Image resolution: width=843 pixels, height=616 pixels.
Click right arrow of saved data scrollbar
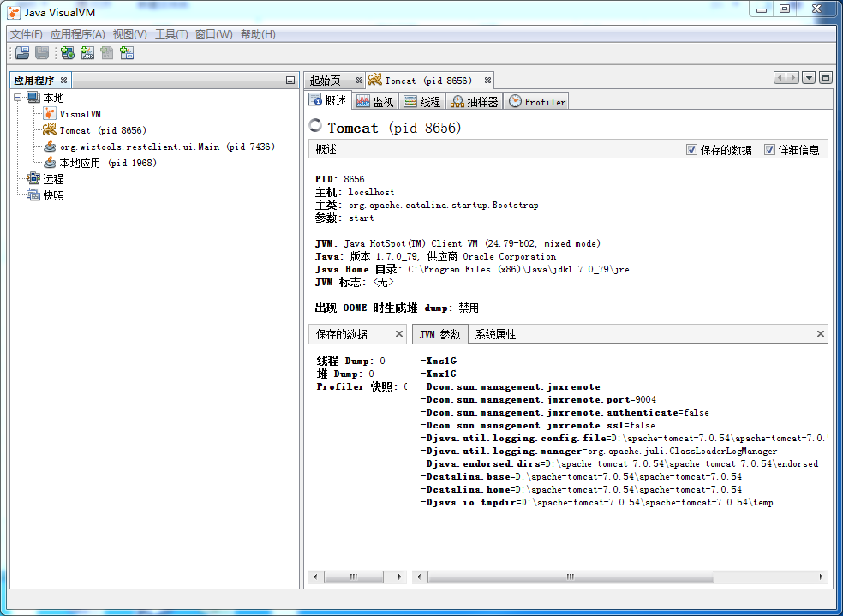click(x=399, y=577)
